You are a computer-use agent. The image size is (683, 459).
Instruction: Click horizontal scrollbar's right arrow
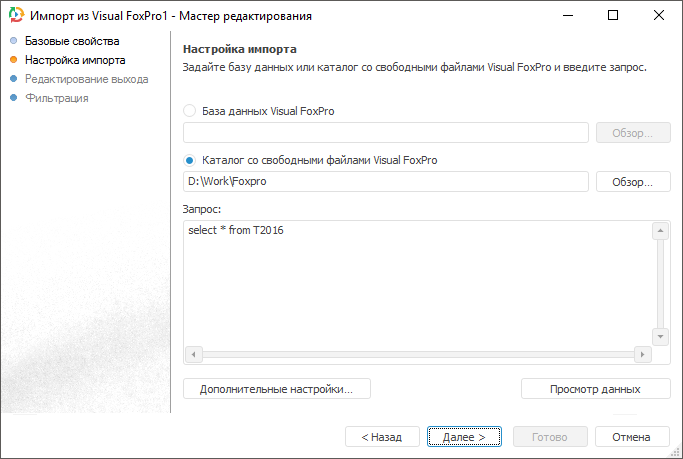[x=642, y=354]
